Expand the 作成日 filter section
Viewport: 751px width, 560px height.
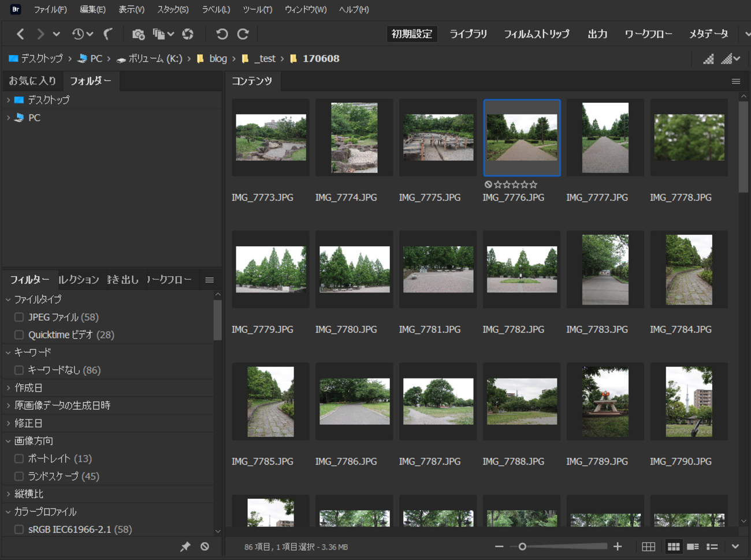click(x=8, y=388)
